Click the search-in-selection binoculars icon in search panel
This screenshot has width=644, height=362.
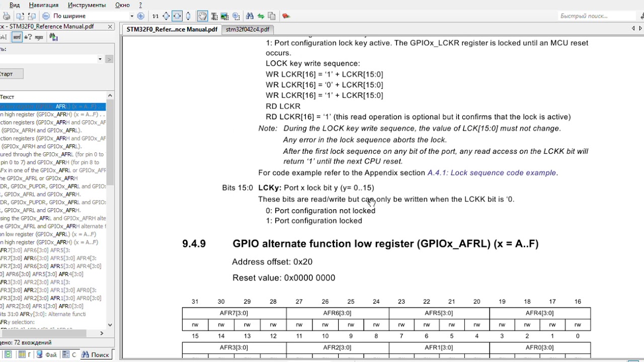coord(53,37)
